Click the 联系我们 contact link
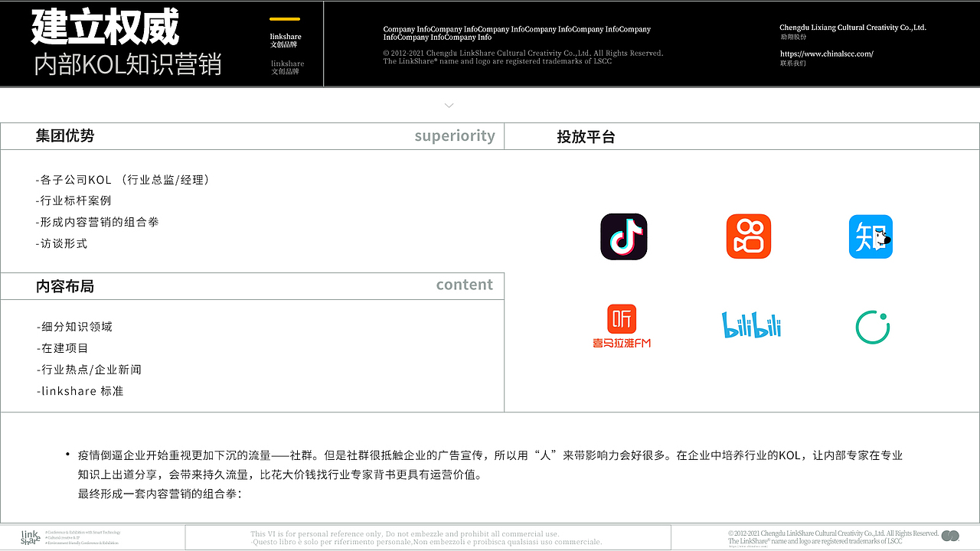980x551 pixels. coord(792,64)
